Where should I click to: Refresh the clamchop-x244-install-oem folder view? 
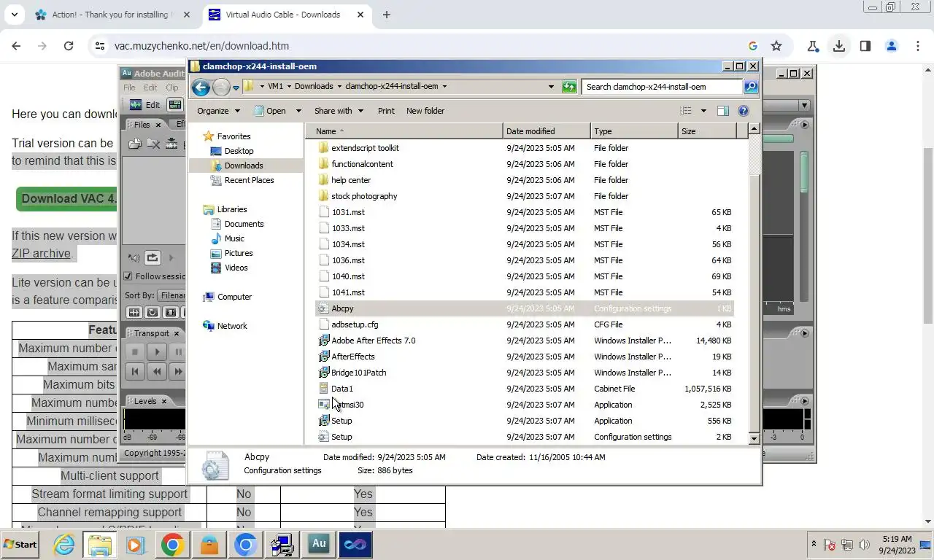pyautogui.click(x=569, y=87)
